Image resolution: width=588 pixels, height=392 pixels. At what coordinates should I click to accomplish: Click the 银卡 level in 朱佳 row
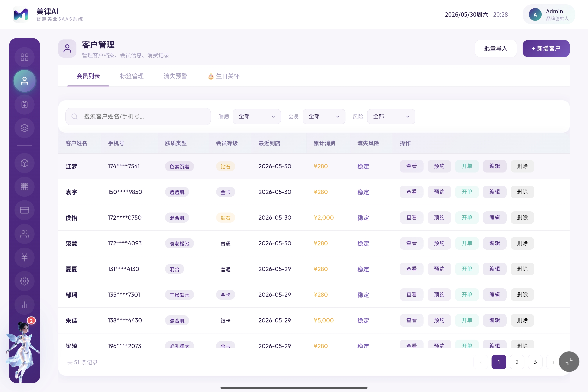click(x=225, y=320)
